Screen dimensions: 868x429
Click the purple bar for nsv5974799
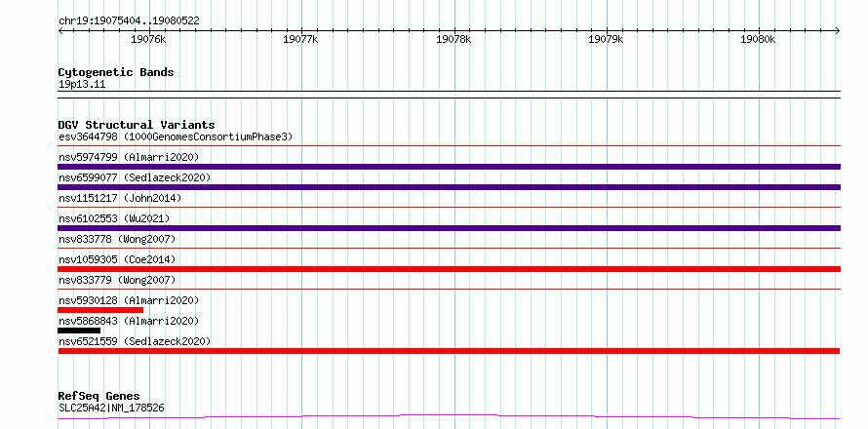coord(449,167)
